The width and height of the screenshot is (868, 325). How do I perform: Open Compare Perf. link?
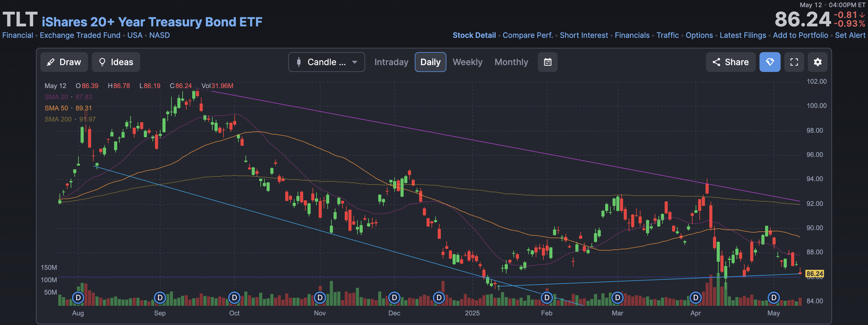click(x=528, y=35)
